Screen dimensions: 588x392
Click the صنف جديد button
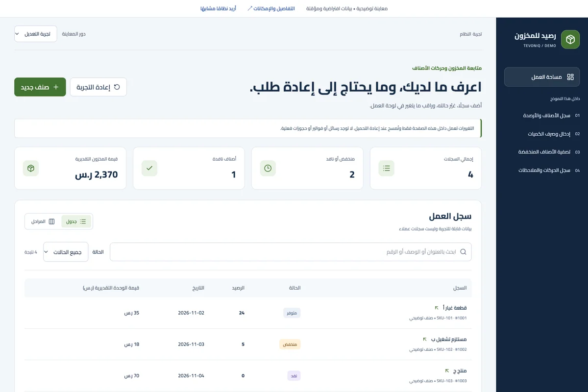40,87
